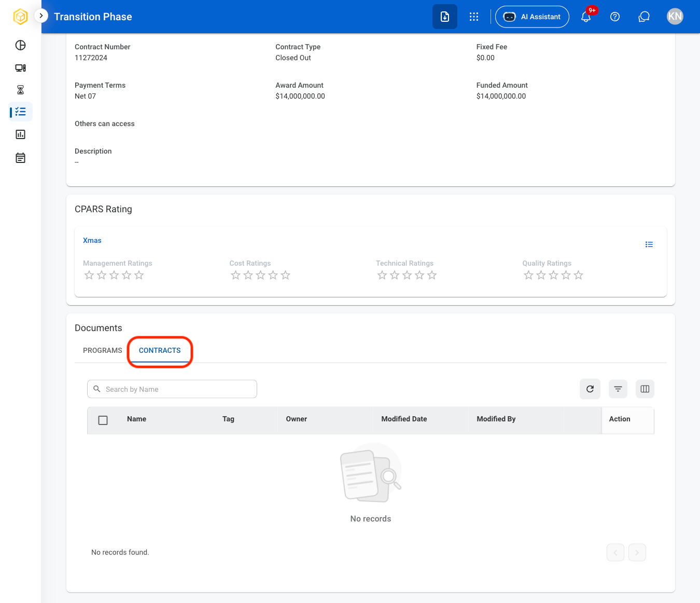Expand the sidebar with the chevron button
Screen dimensions: 700x603
point(41,16)
